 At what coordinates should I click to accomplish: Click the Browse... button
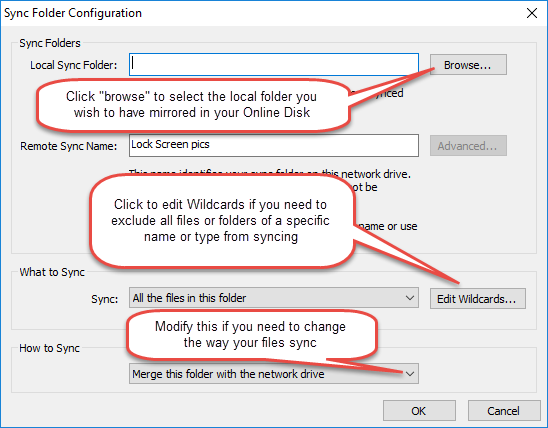point(468,65)
